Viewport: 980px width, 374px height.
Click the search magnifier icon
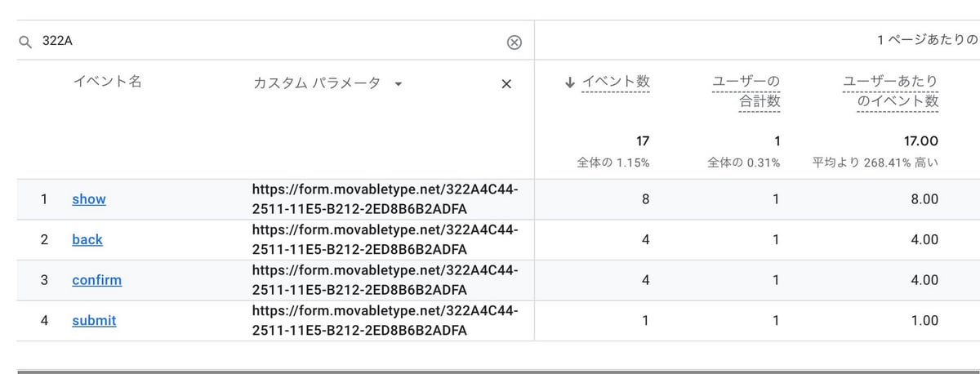[25, 42]
